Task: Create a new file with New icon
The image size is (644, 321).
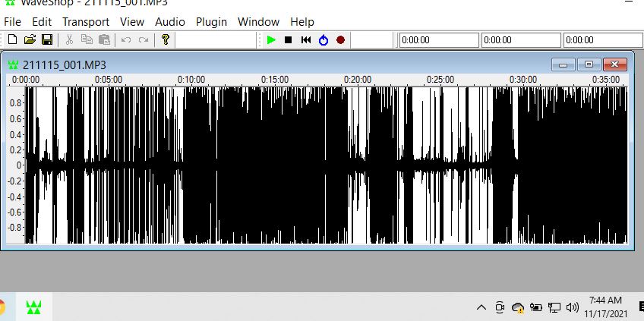Action: (13, 39)
